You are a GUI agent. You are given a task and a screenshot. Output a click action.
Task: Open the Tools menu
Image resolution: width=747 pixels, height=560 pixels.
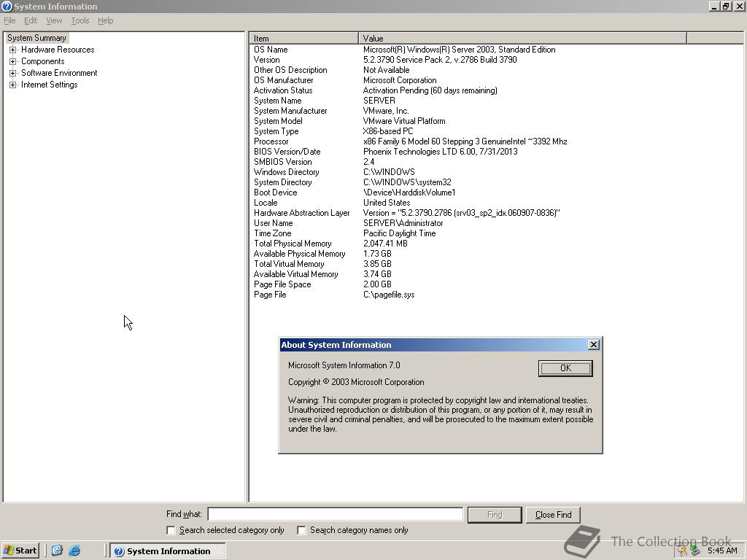(x=80, y=20)
